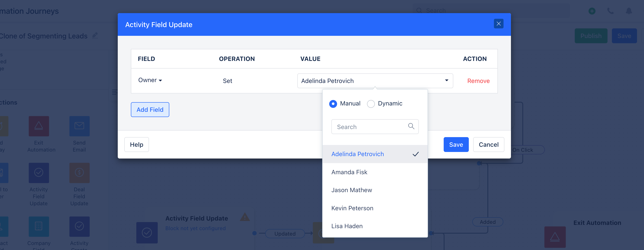
Task: Click the FIELD column header
Action: tap(146, 59)
